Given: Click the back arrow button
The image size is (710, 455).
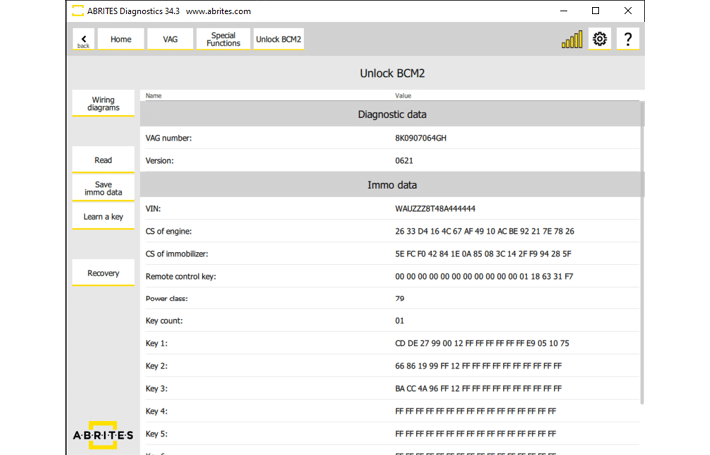Looking at the screenshot, I should coord(83,39).
